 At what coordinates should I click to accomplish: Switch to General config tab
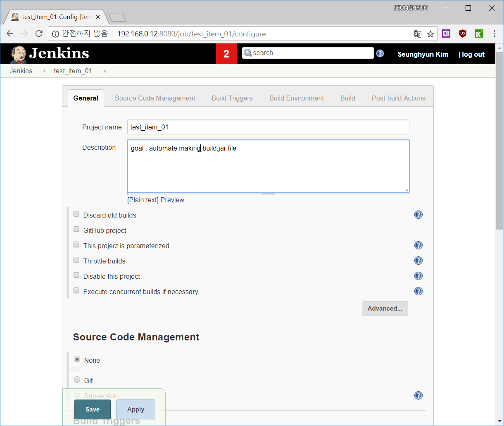point(86,98)
